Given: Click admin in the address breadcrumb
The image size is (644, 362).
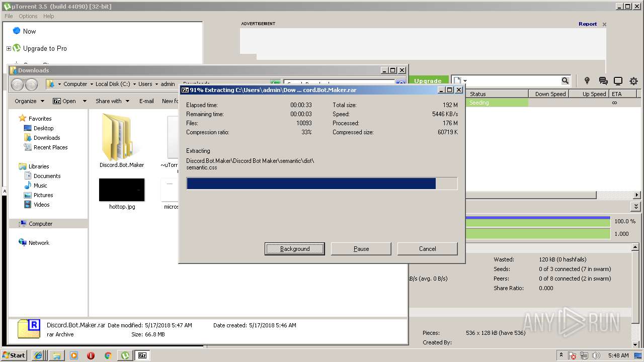Looking at the screenshot, I should click(x=168, y=84).
